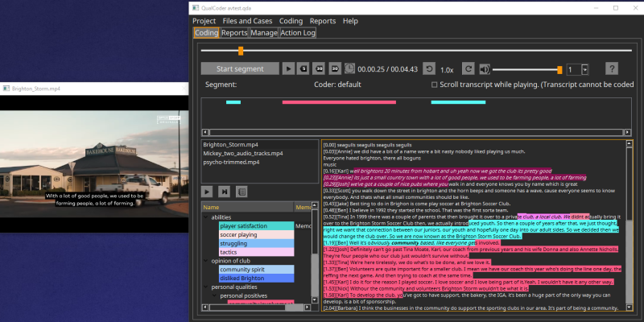Click the pink segment in the timeline
This screenshot has width=644, height=322.
click(x=339, y=102)
